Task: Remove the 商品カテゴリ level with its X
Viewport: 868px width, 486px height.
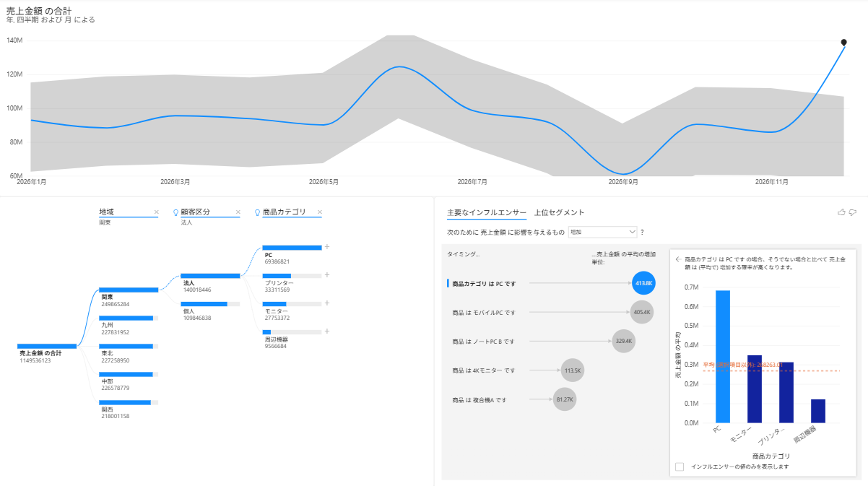Action: pos(320,212)
